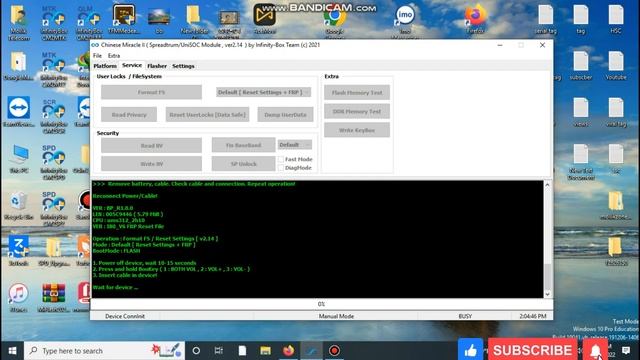Open the New Text Document file
Screen dimensions: 640x360
pyautogui.click(x=581, y=162)
